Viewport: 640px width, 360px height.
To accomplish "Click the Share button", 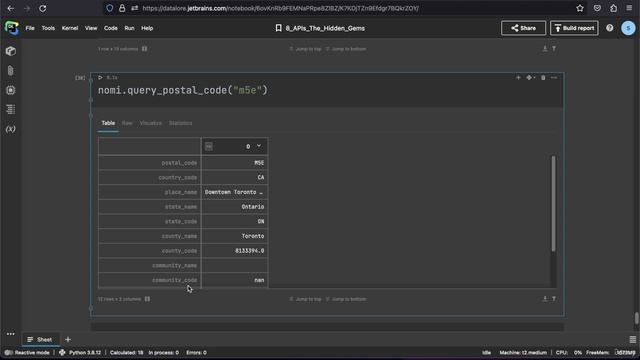I will pyautogui.click(x=523, y=28).
